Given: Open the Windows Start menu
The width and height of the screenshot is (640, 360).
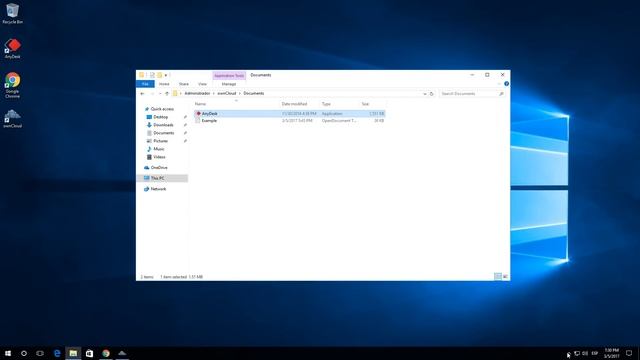Looking at the screenshot, I should coord(8,353).
